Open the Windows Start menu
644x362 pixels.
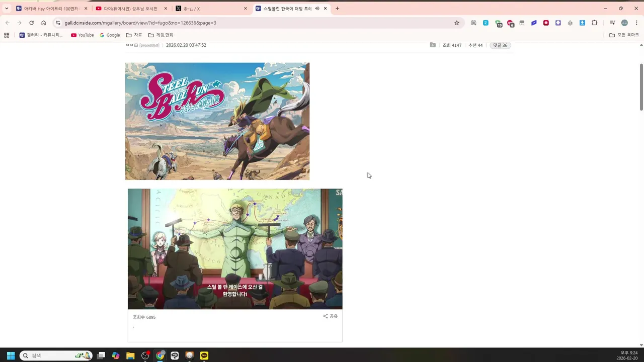pos(11,355)
